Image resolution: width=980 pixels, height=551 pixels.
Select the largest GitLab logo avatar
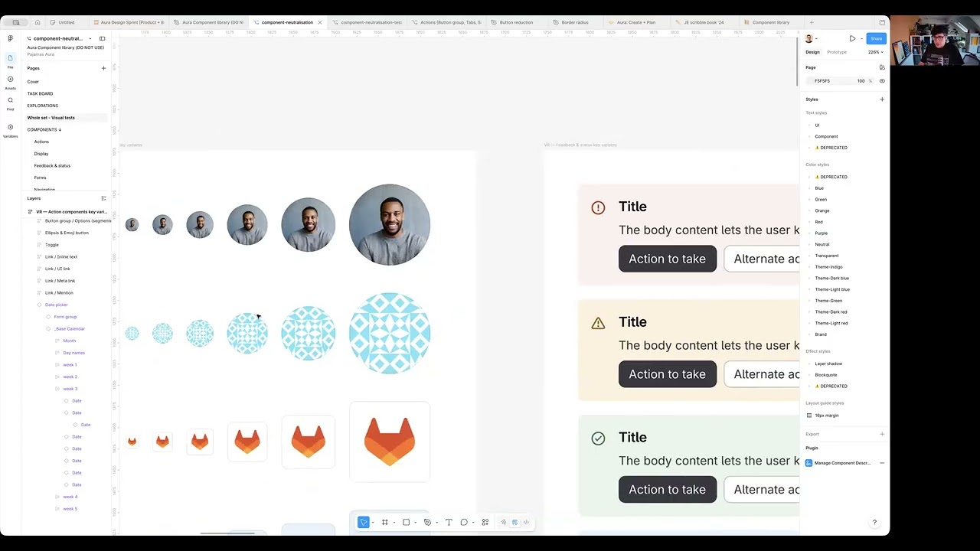pos(390,442)
